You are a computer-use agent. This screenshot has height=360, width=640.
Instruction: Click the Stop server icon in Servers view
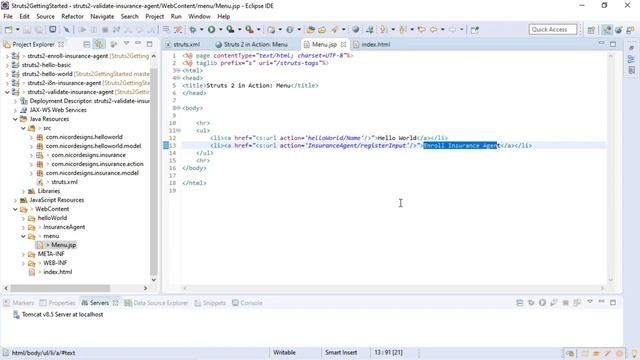pos(565,302)
